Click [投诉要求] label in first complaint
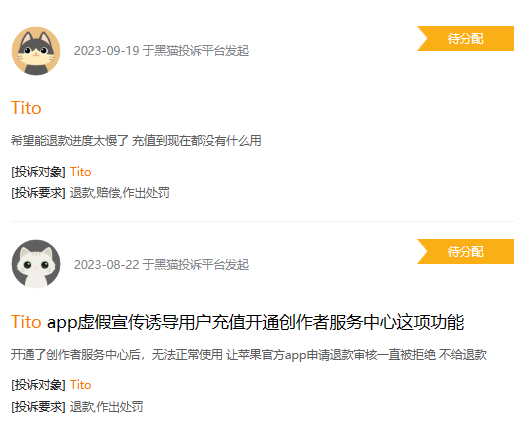The image size is (530, 427). [38, 193]
